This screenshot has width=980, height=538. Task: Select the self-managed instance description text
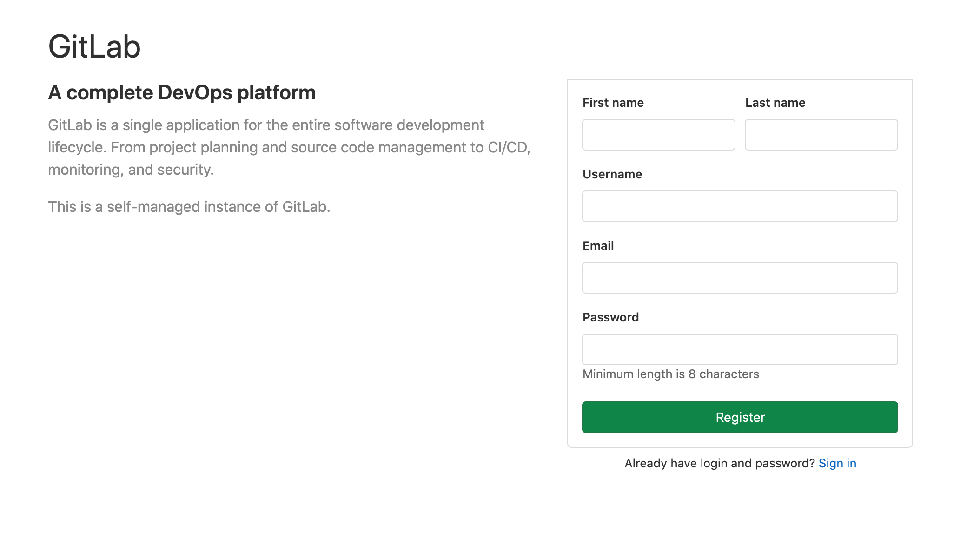click(188, 207)
